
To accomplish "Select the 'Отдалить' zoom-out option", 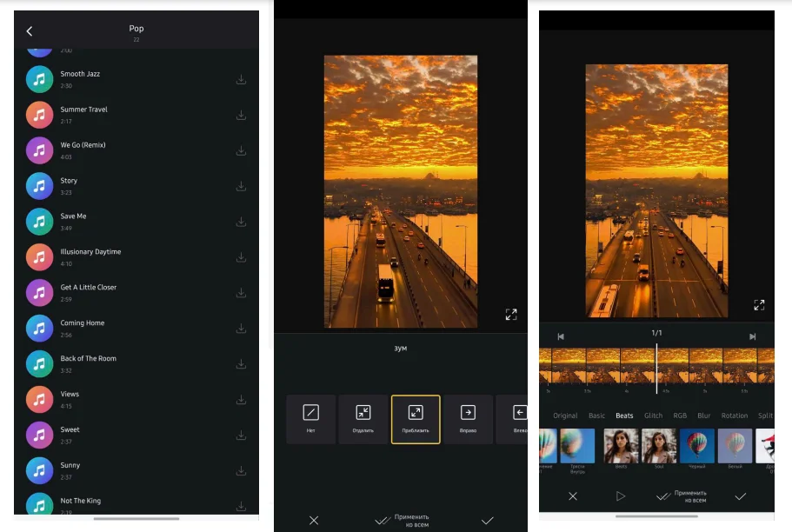I will pyautogui.click(x=363, y=419).
